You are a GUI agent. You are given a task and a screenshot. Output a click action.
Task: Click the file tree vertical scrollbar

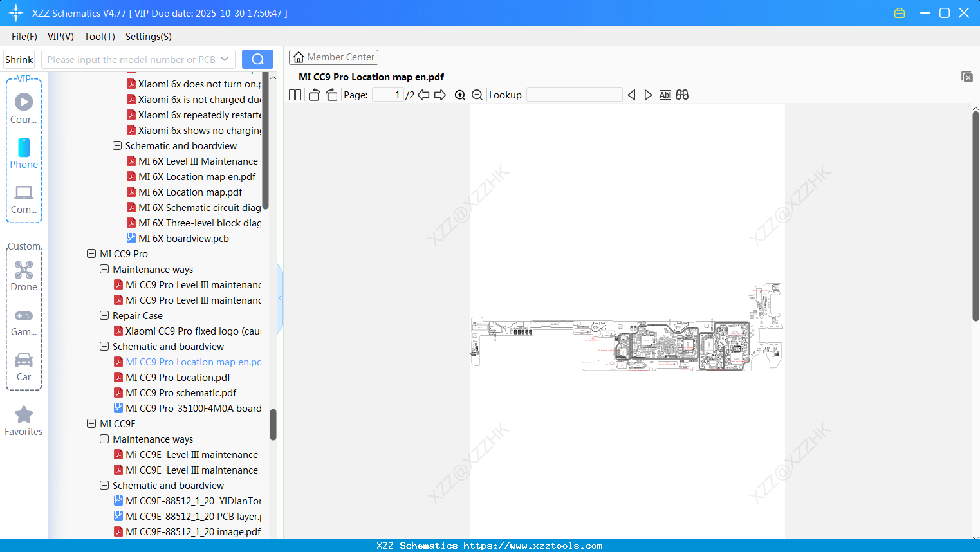coord(273,425)
